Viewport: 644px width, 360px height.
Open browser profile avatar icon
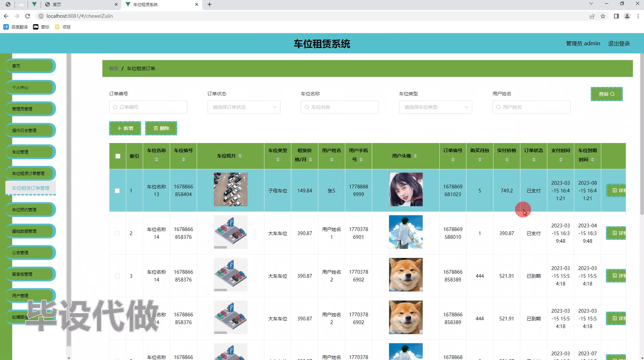tap(627, 16)
